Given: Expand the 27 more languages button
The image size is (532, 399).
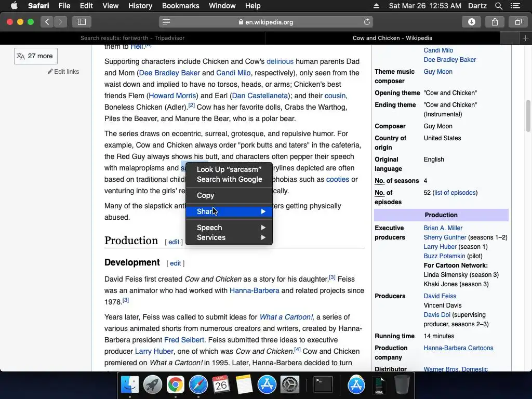Looking at the screenshot, I should [36, 56].
